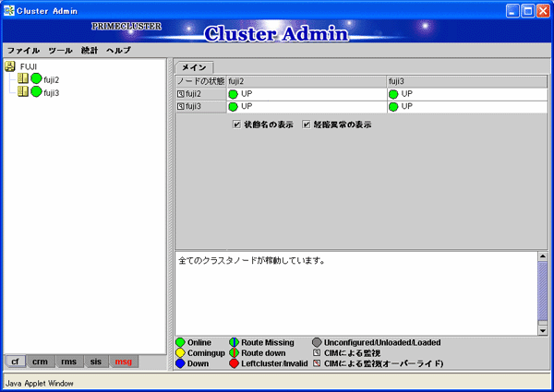554x392 pixels.
Task: Click the fuji3 row header in table
Action: (201, 107)
